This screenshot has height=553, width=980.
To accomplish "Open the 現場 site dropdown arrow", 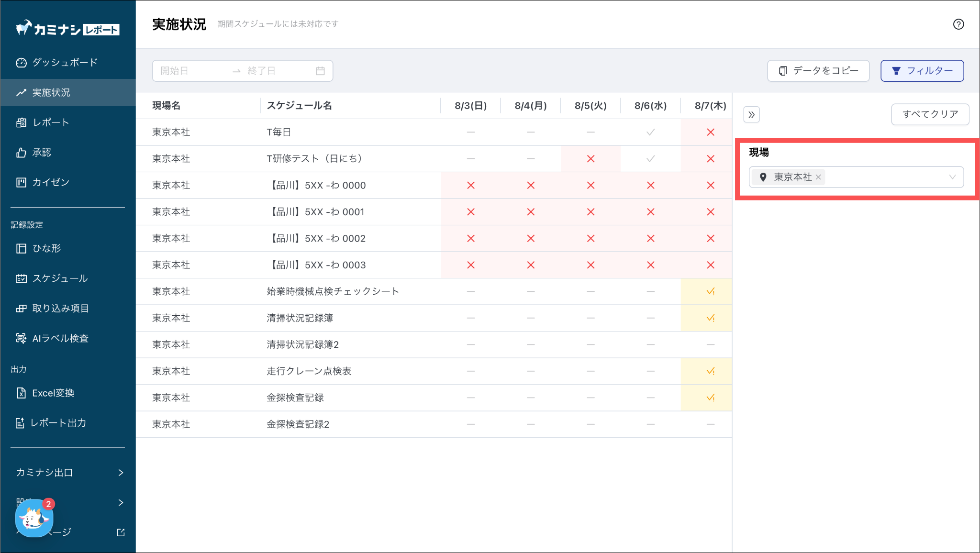I will click(x=952, y=177).
